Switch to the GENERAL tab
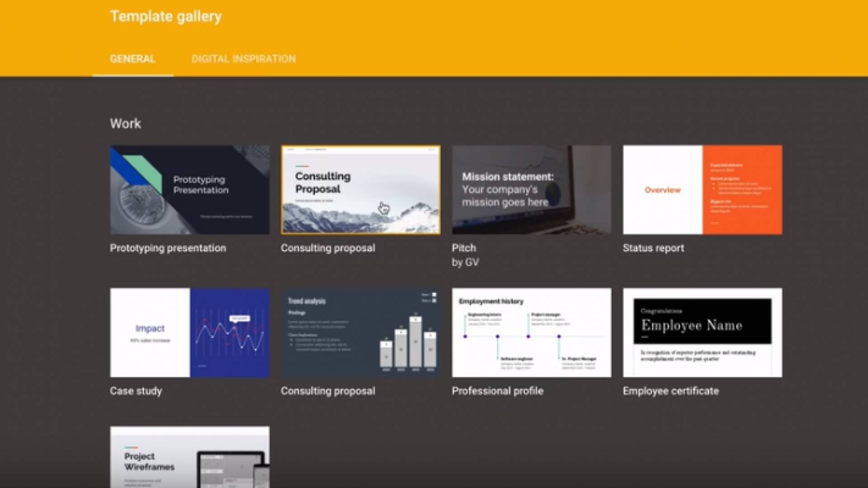868x488 pixels. pyautogui.click(x=132, y=59)
